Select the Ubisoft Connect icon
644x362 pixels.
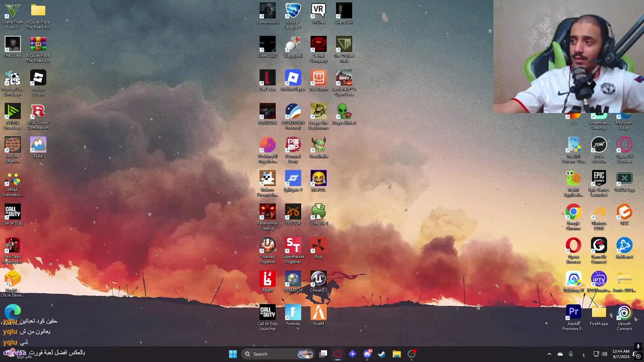(624, 318)
